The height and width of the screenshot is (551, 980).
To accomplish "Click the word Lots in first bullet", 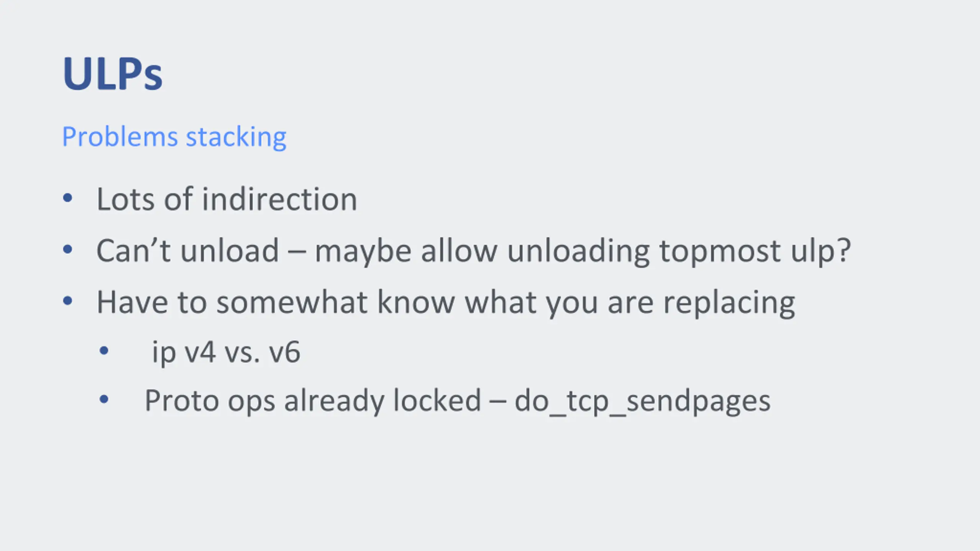I will (126, 199).
